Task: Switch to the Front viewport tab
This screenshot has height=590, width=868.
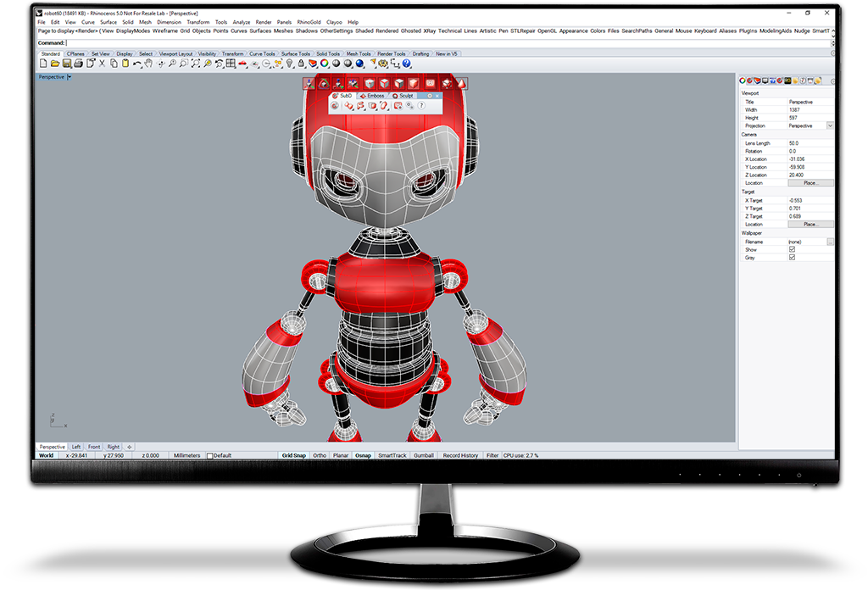Action: pyautogui.click(x=94, y=447)
